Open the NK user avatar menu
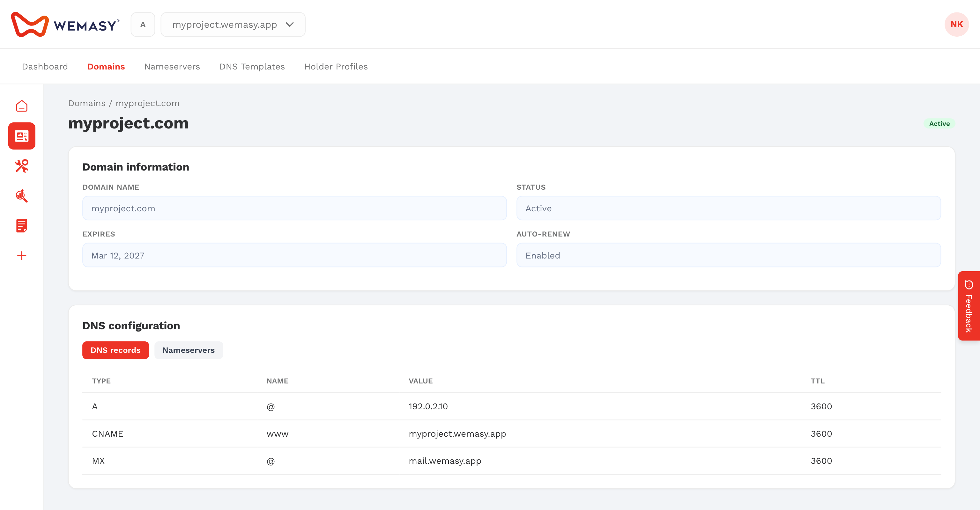 point(956,24)
